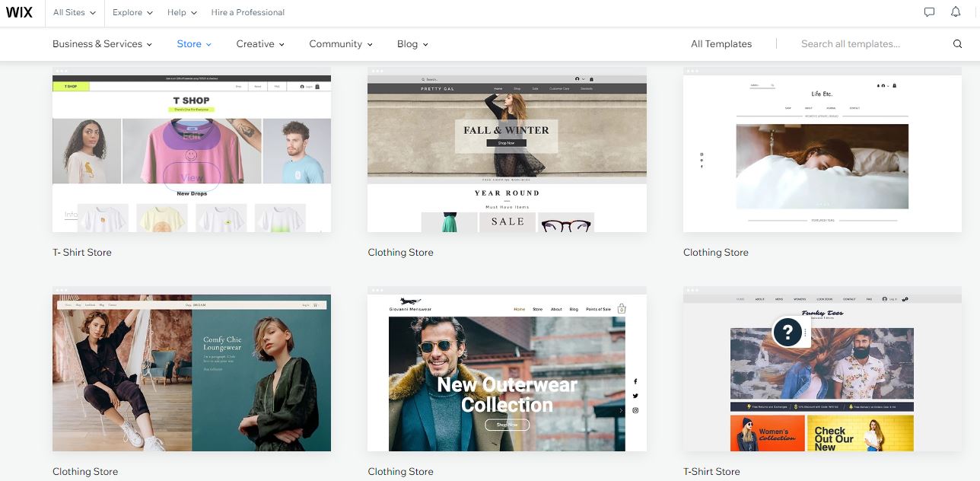Click Instagram icon in Giovanni Menswear template
The image size is (980, 481).
coord(635,410)
